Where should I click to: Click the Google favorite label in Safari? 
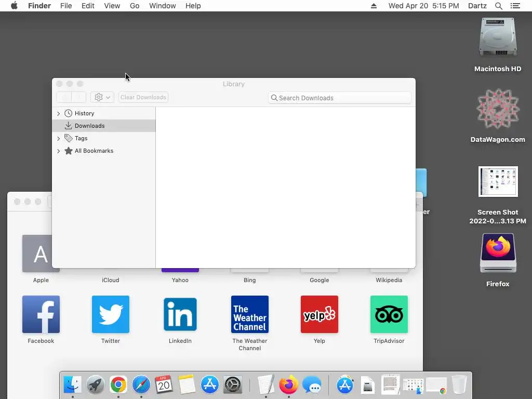(x=320, y=280)
